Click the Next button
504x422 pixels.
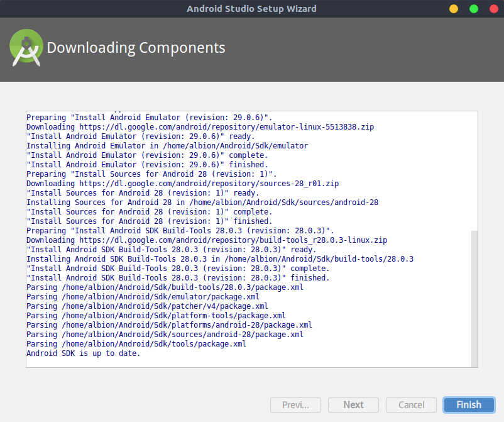[x=353, y=404]
